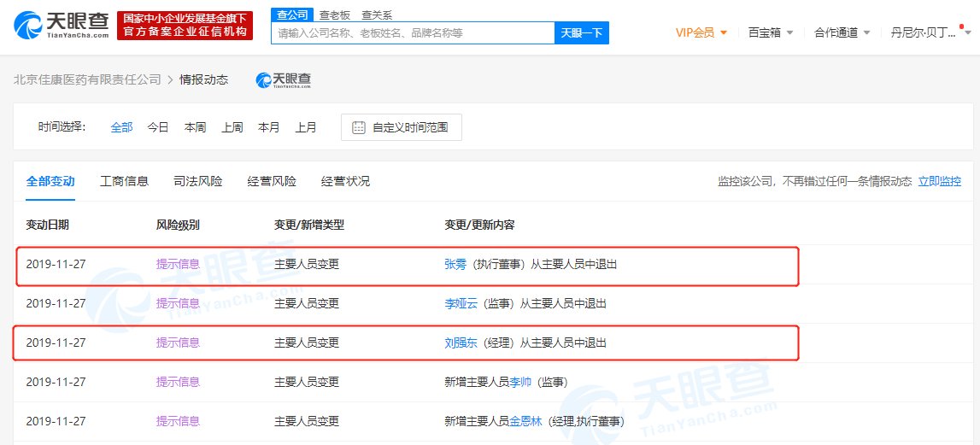Open the 自定义时间范围 button
Screen dimensions: 980x445
pyautogui.click(x=401, y=127)
